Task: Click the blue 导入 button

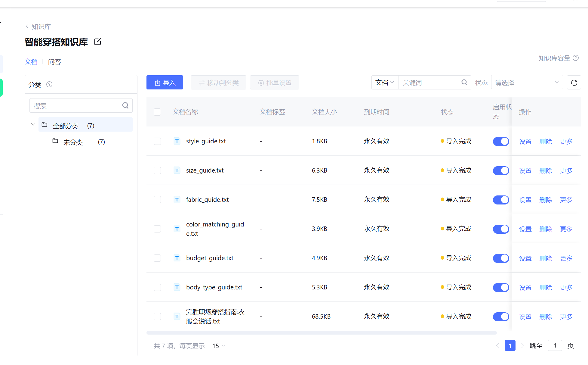Action: point(165,83)
